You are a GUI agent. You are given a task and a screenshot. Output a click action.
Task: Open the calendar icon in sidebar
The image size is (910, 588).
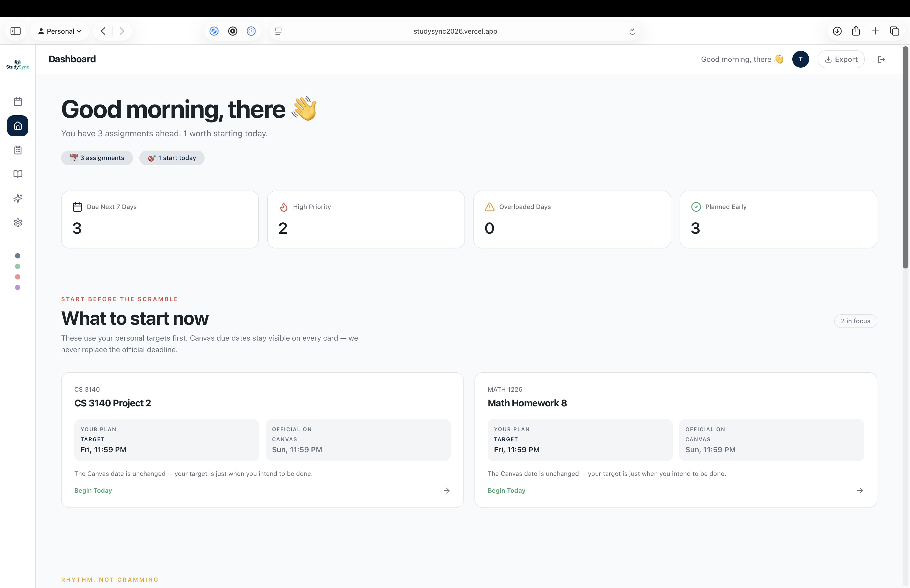tap(18, 102)
